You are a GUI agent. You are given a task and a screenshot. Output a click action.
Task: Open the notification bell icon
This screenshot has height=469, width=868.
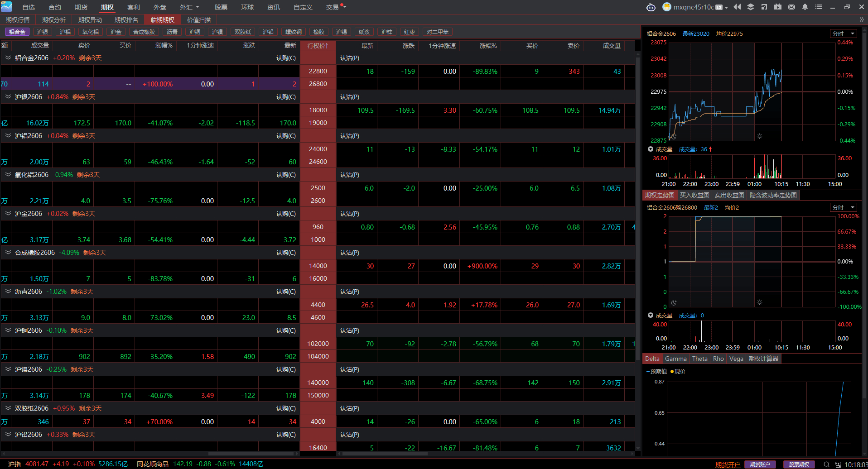[x=805, y=7]
